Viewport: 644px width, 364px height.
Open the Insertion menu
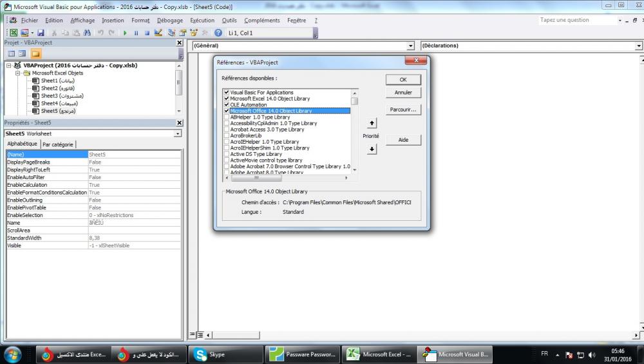pos(113,20)
